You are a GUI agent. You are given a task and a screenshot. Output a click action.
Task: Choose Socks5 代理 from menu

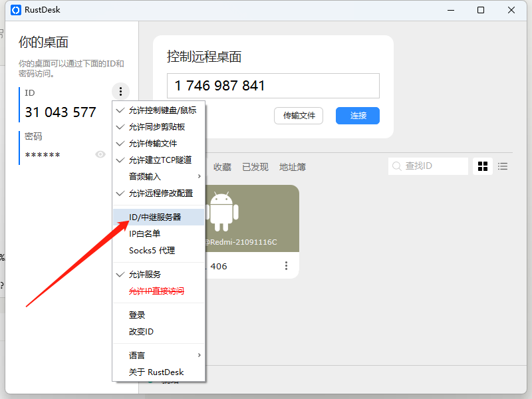tap(159, 251)
